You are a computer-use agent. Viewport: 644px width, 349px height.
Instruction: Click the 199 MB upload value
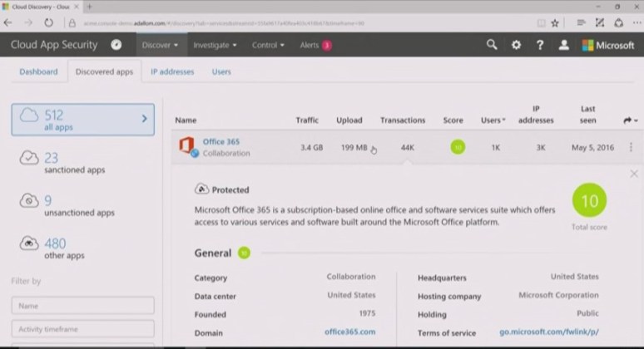354,147
